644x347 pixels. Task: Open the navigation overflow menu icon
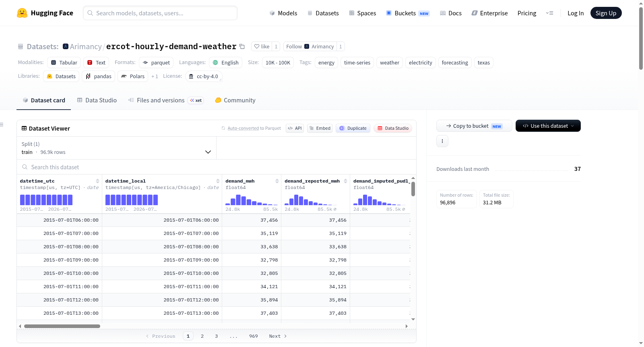point(549,13)
